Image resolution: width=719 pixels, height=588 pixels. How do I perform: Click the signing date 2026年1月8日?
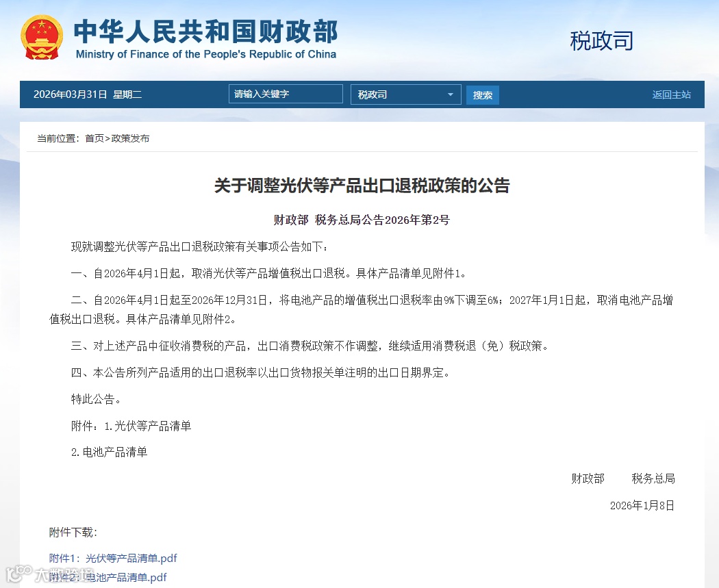642,505
